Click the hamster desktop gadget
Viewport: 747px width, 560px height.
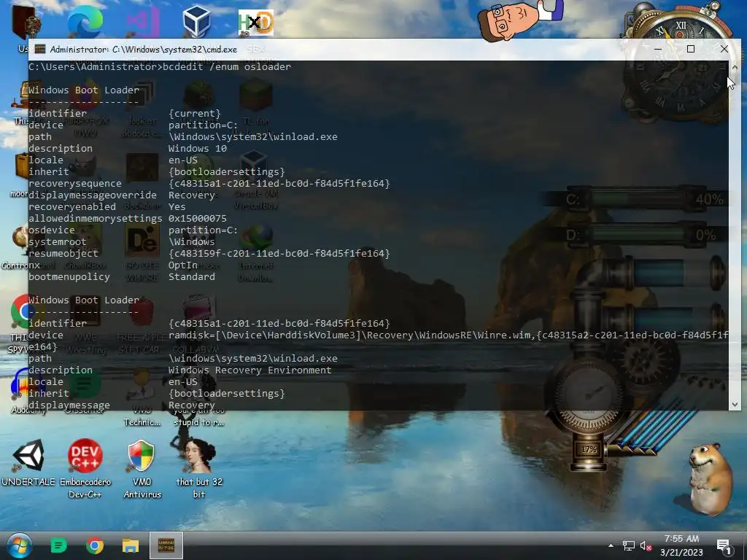click(709, 478)
